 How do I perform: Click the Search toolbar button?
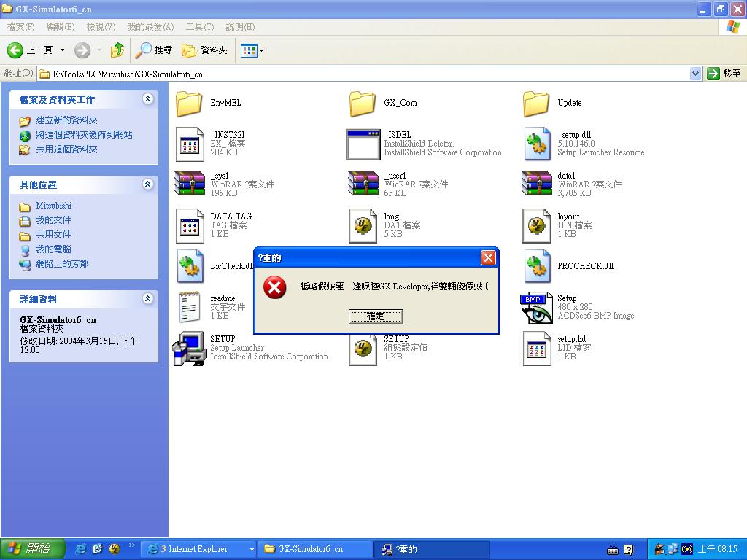[155, 50]
